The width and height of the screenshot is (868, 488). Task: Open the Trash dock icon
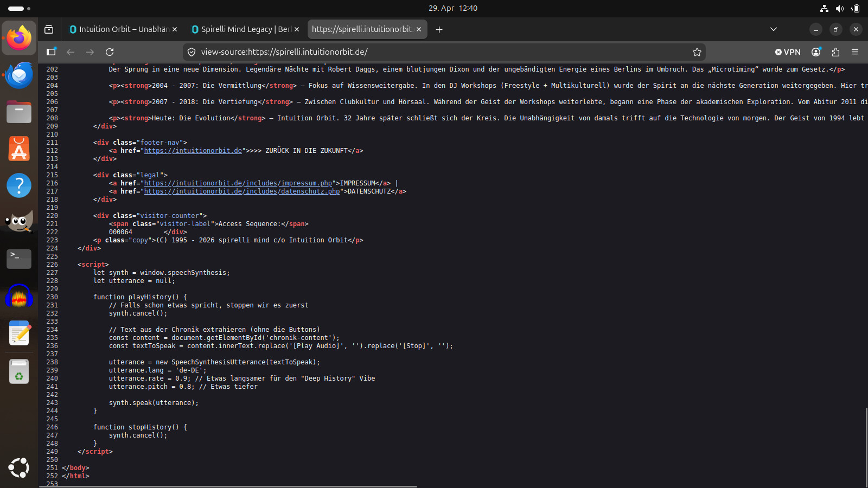tap(19, 371)
